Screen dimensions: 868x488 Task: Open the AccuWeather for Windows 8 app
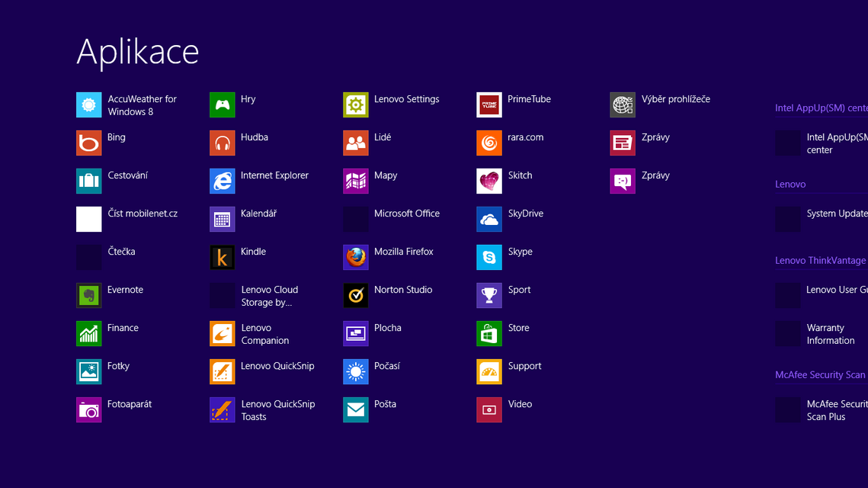(89, 105)
